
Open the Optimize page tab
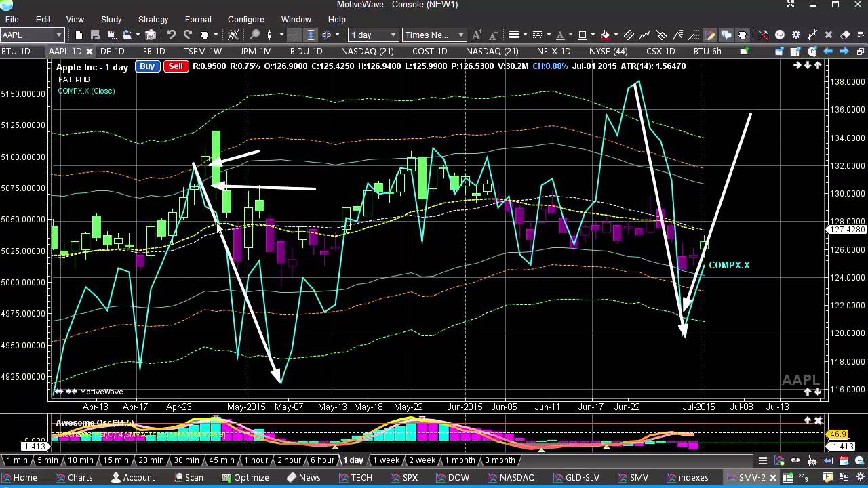pos(245,478)
